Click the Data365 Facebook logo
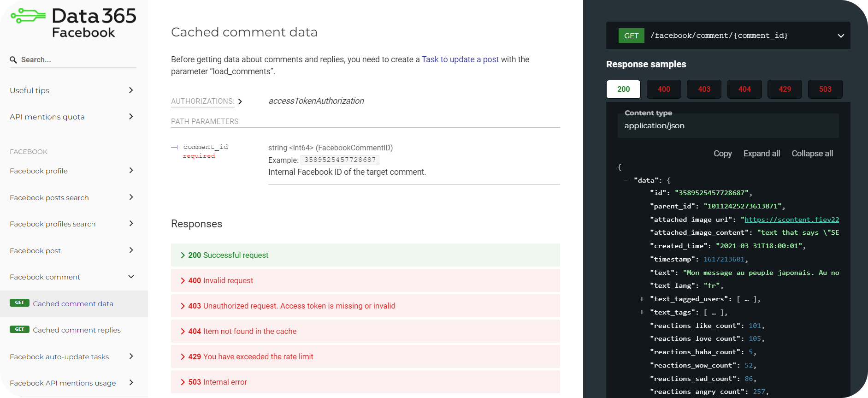 (74, 22)
